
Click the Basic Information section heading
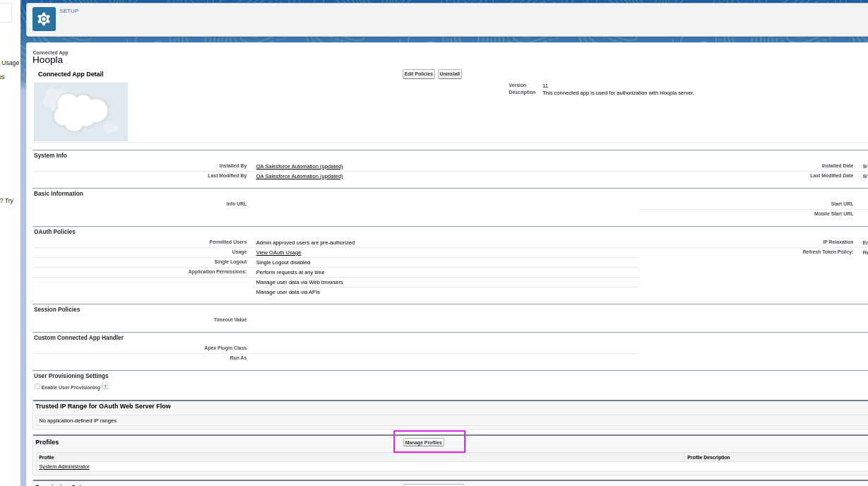click(59, 194)
